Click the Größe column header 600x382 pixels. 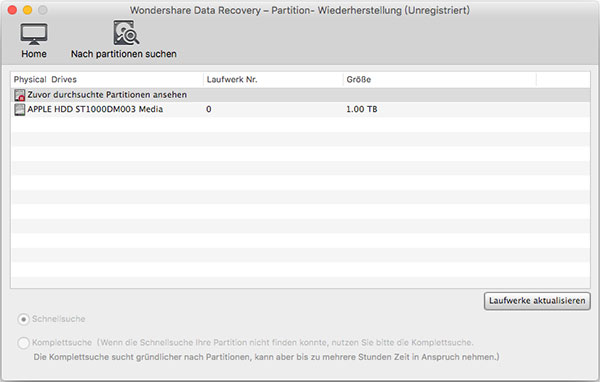pyautogui.click(x=439, y=80)
